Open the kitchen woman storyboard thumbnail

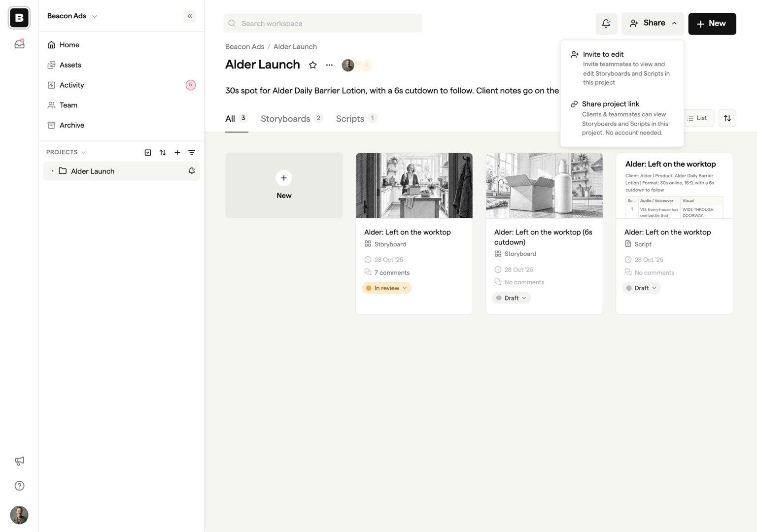pos(414,185)
